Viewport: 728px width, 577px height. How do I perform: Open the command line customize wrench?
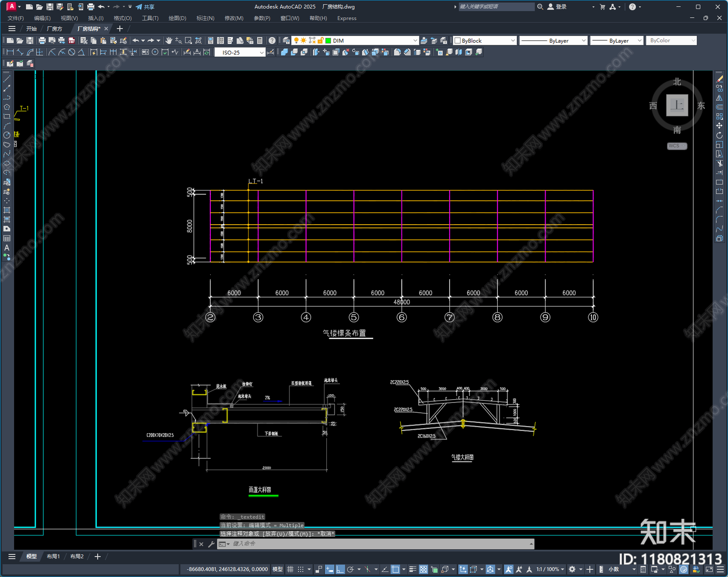pos(211,544)
